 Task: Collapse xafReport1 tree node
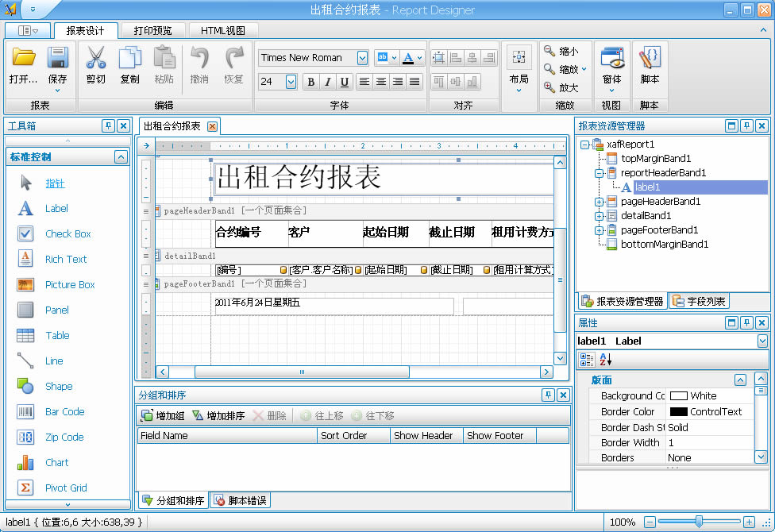click(584, 145)
